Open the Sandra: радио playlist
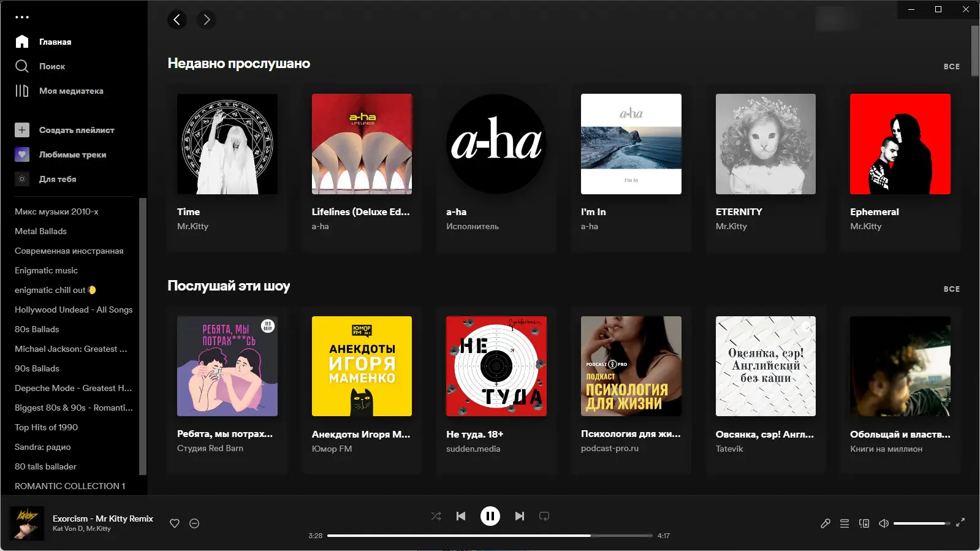 pyautogui.click(x=43, y=447)
